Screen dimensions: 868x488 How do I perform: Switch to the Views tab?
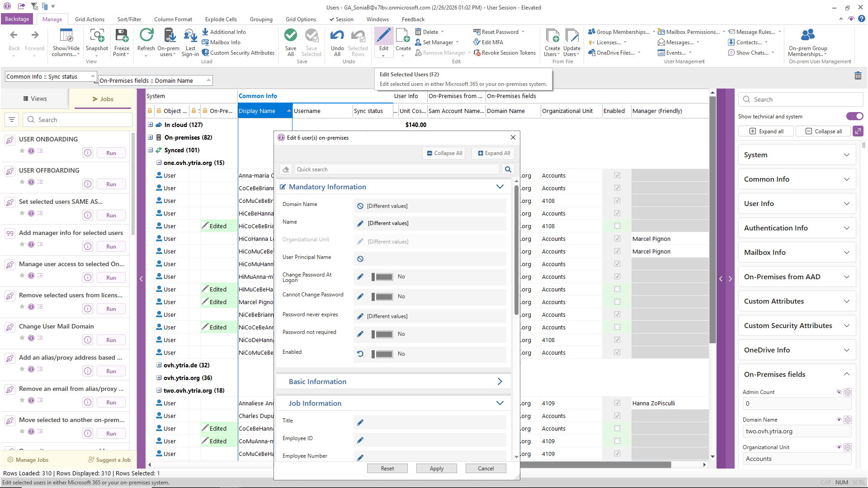coord(35,99)
